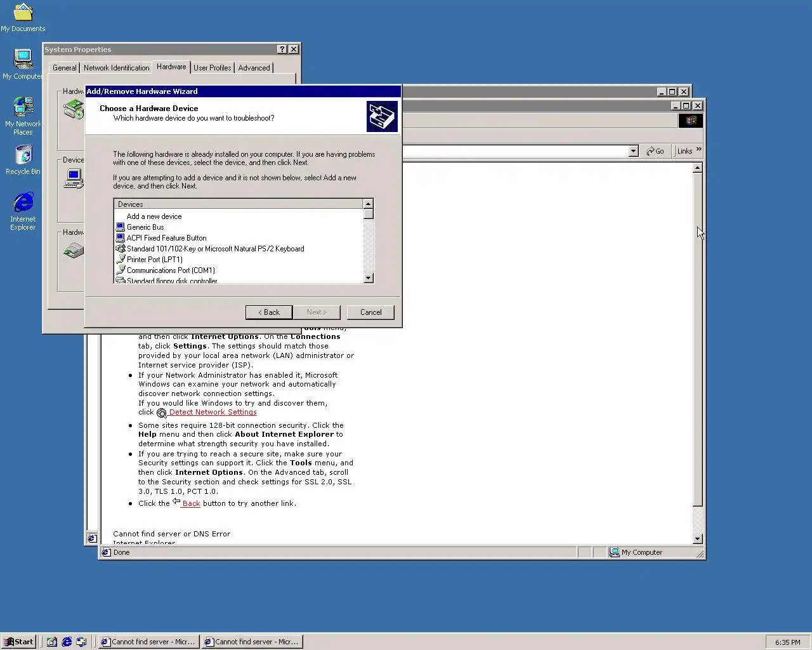Image resolution: width=812 pixels, height=650 pixels.
Task: Click the System Properties help question button
Action: pyautogui.click(x=282, y=50)
